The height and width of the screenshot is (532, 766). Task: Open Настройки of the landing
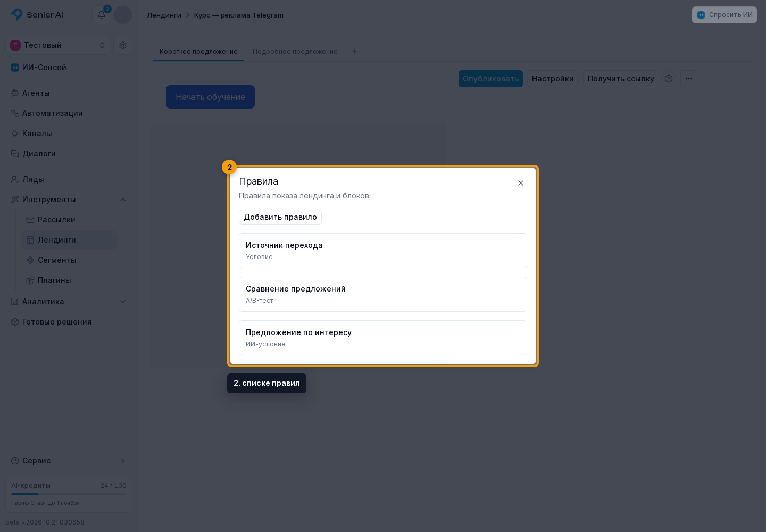553,79
